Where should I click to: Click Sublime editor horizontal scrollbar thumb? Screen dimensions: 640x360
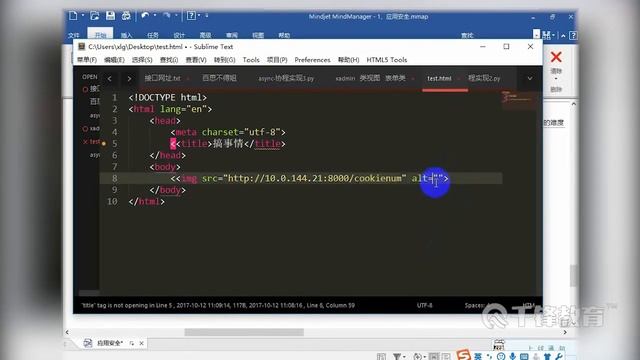(89, 293)
